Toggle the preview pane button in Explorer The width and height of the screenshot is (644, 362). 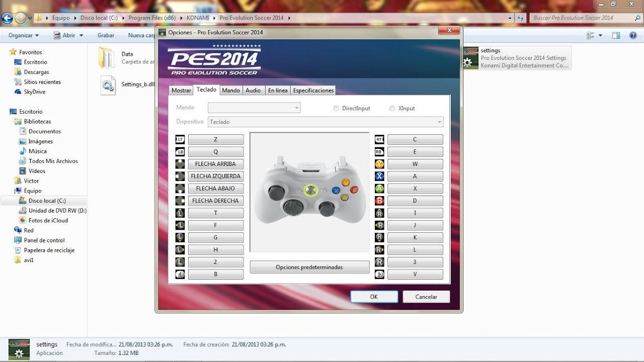[x=616, y=35]
